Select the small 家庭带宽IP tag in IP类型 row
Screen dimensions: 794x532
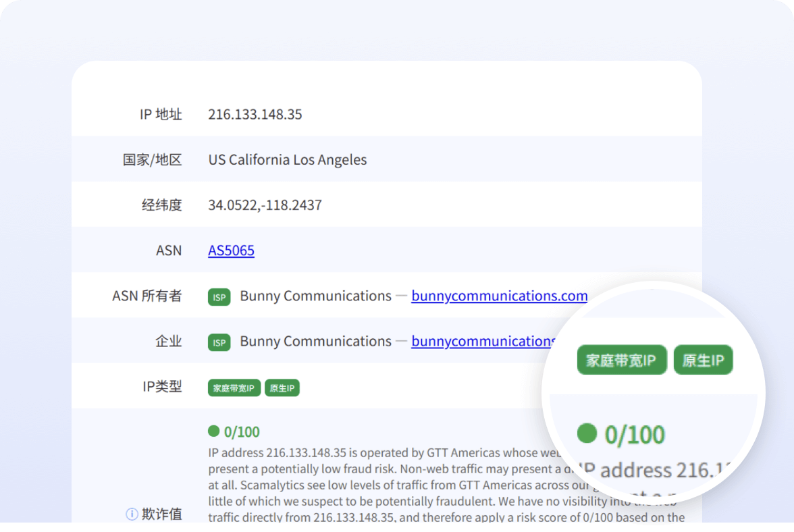(234, 388)
